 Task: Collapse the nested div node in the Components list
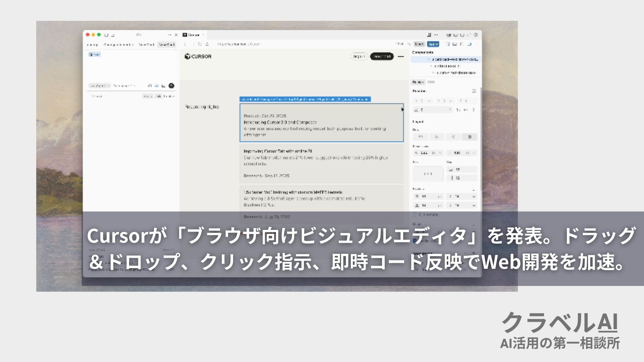pyautogui.click(x=431, y=66)
